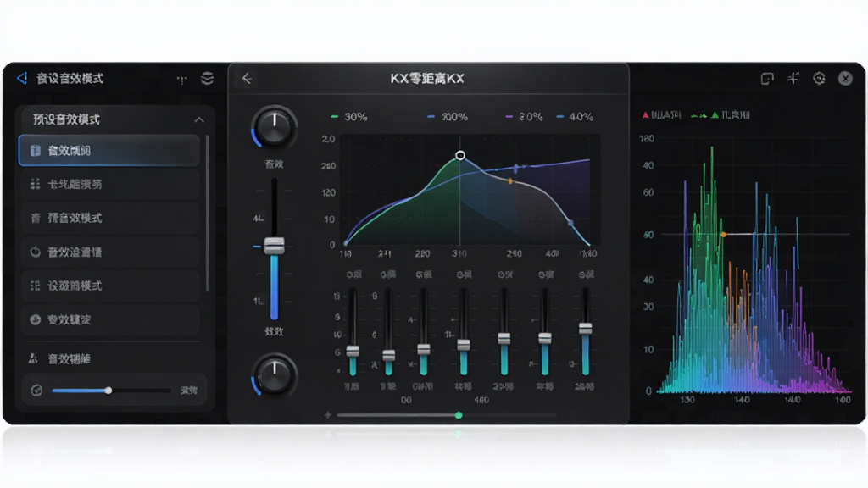The image size is (868, 488).
Task: Click the sparkle icon beside the bottom center slider
Action: (x=328, y=415)
